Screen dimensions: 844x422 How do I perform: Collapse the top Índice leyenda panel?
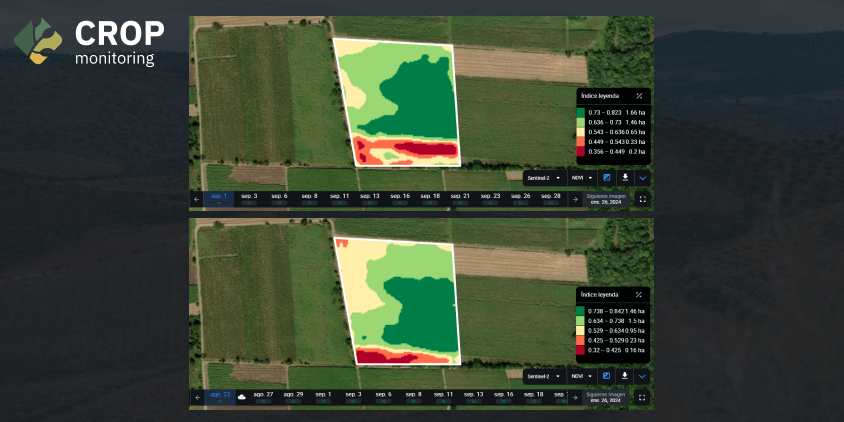tap(639, 96)
